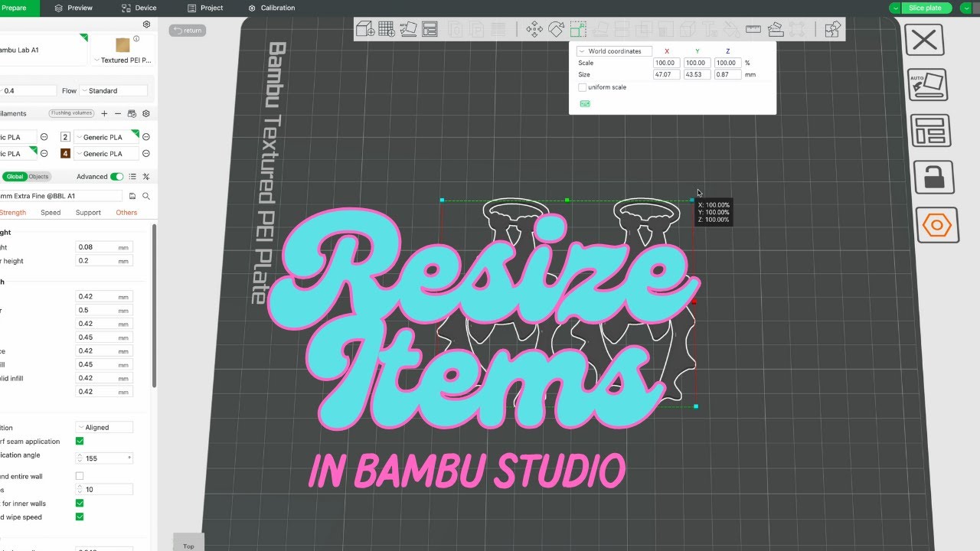Select the Rotate tool icon
Screen dimensions: 980x551
point(556,29)
